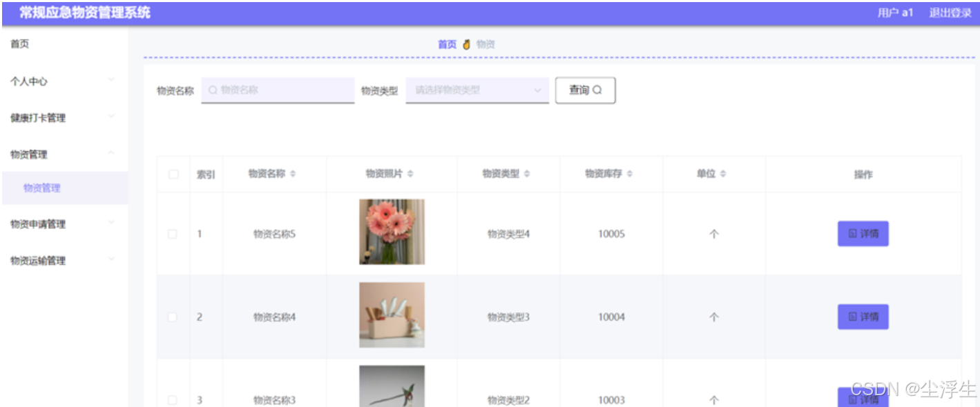This screenshot has height=407, width=980.
Task: Click the search magnifier icon in 物资名称 field
Action: pyautogui.click(x=213, y=90)
